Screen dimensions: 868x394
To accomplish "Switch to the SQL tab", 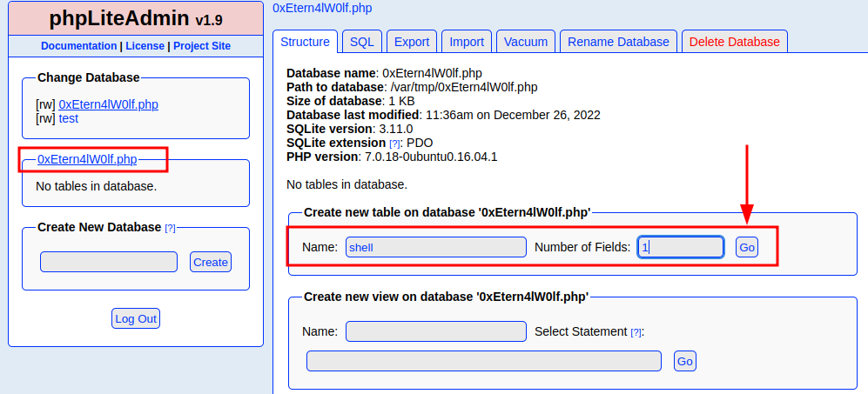I will [x=362, y=42].
